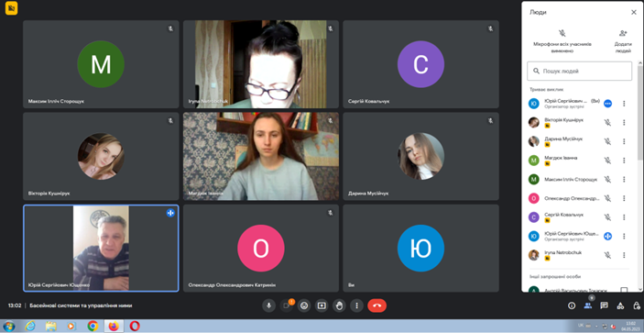Click the purple C avatar of Сергій Ковальчук
This screenshot has width=644, height=333.
tap(420, 64)
